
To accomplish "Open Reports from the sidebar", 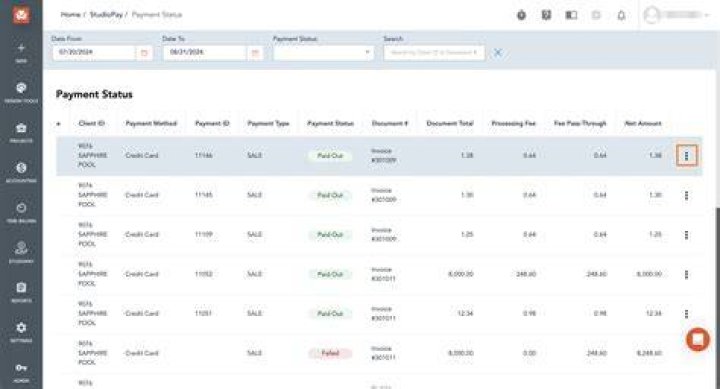I will tap(21, 293).
